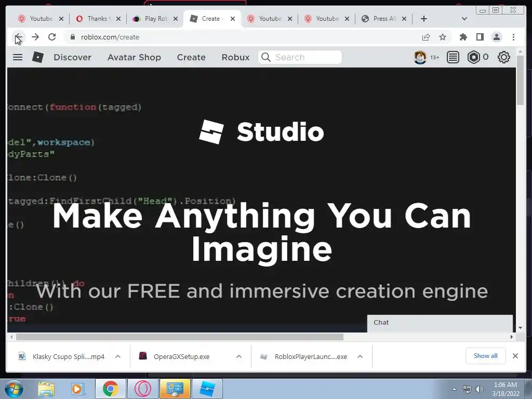Click the padlock site info icon
This screenshot has height=399, width=532.
[72, 37]
